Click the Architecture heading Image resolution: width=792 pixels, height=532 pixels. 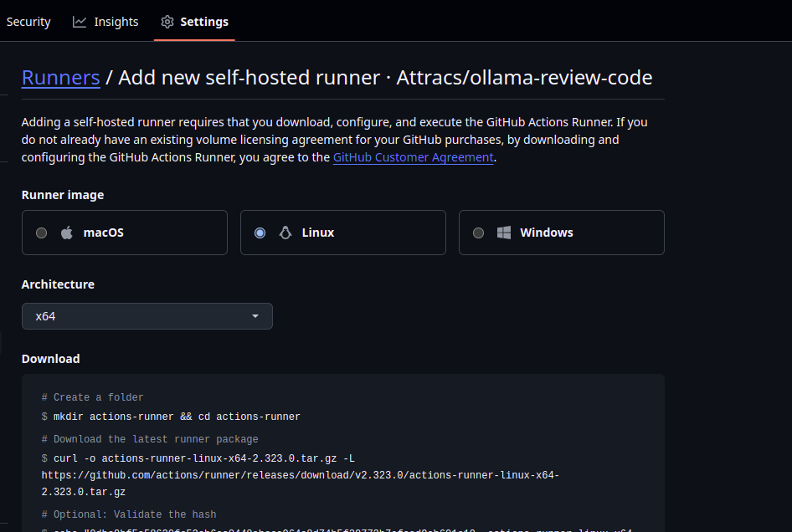[58, 284]
